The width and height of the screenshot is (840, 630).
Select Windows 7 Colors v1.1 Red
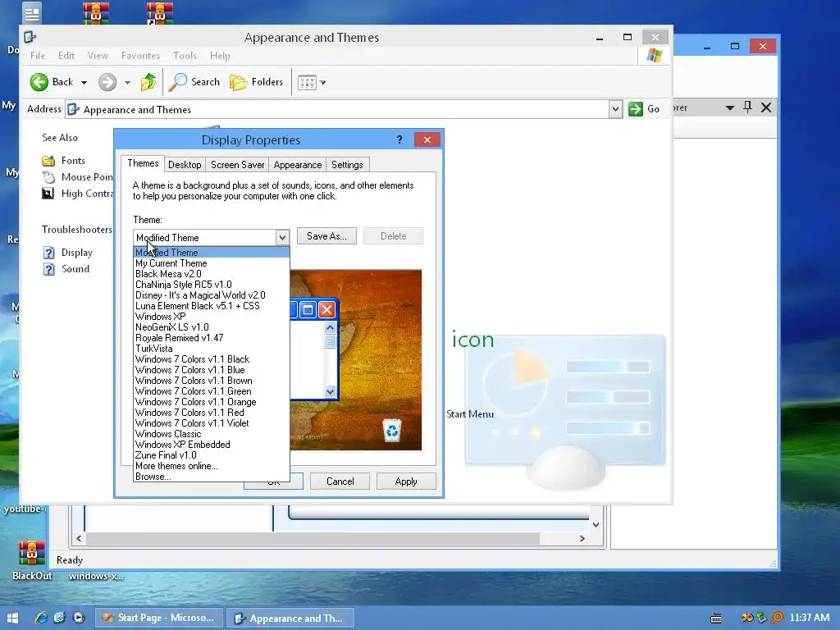point(211,413)
